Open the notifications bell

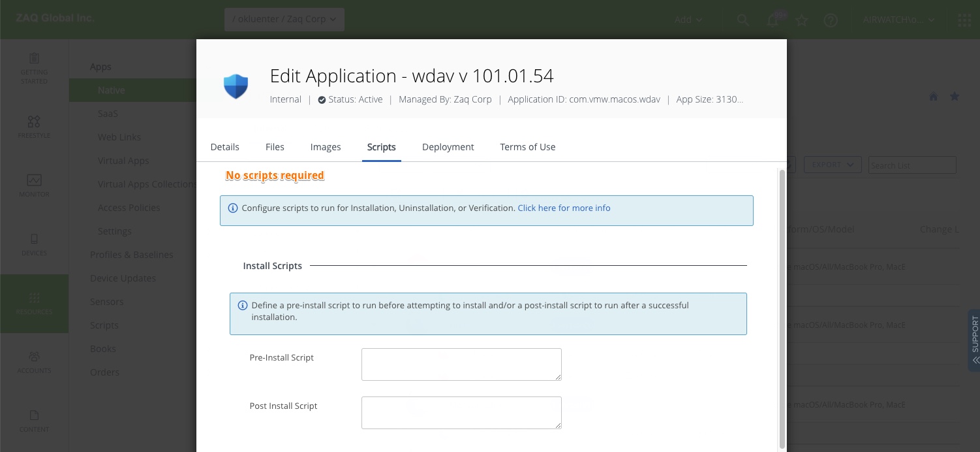(x=773, y=20)
